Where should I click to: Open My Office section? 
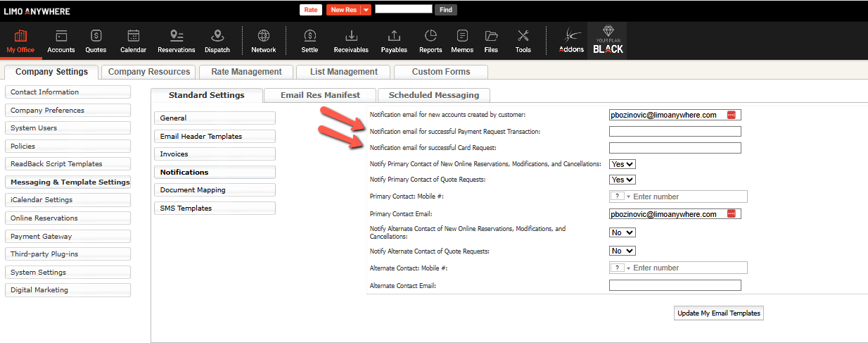pyautogui.click(x=20, y=41)
